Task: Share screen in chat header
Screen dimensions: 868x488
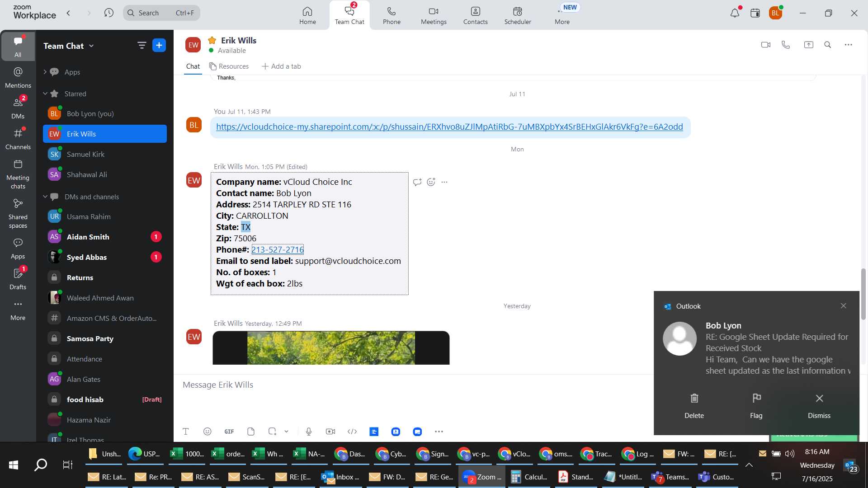Action: coord(808,45)
